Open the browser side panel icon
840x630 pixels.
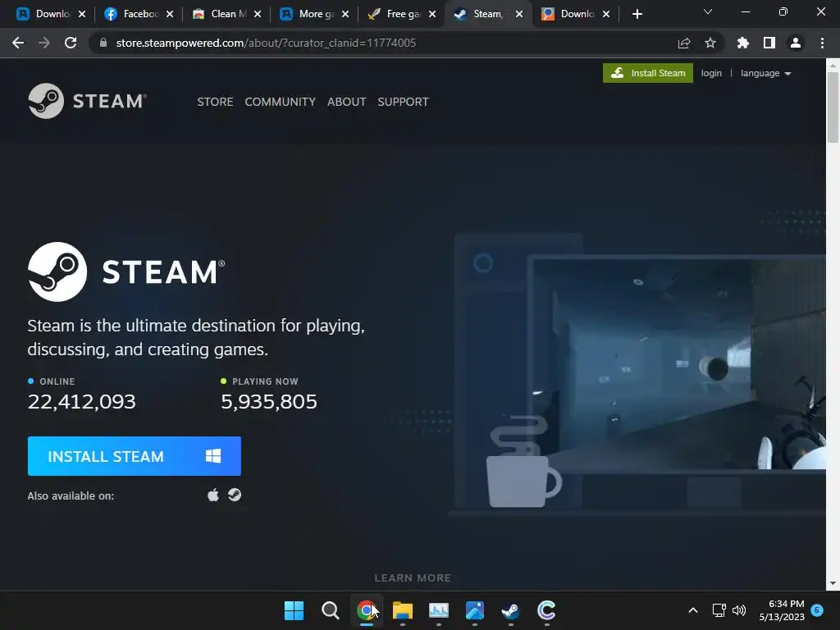point(769,43)
